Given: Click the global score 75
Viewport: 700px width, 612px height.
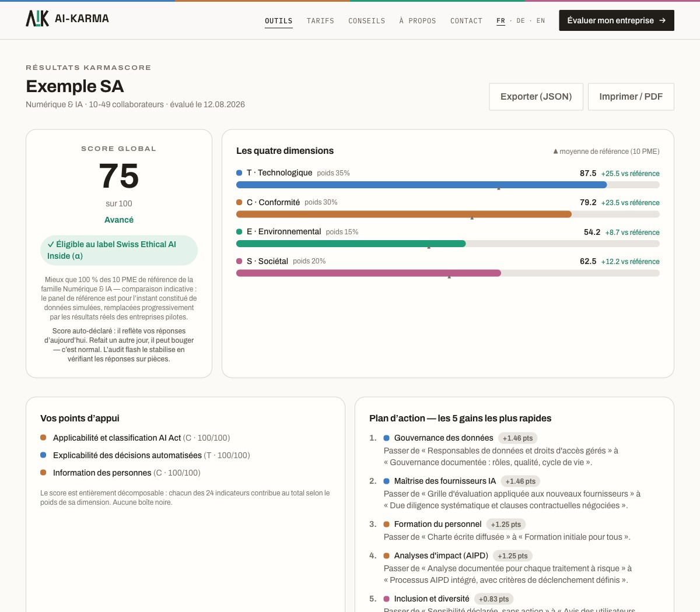Looking at the screenshot, I should (x=119, y=176).
